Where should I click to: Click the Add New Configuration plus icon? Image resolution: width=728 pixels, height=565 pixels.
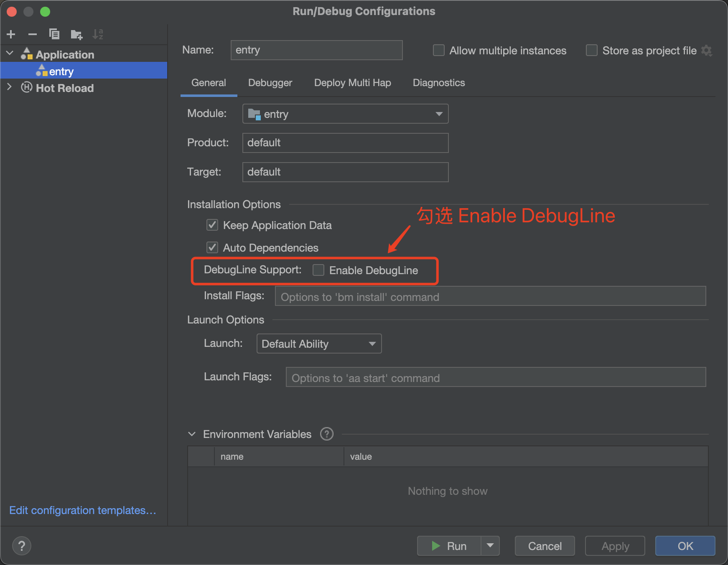click(x=11, y=34)
